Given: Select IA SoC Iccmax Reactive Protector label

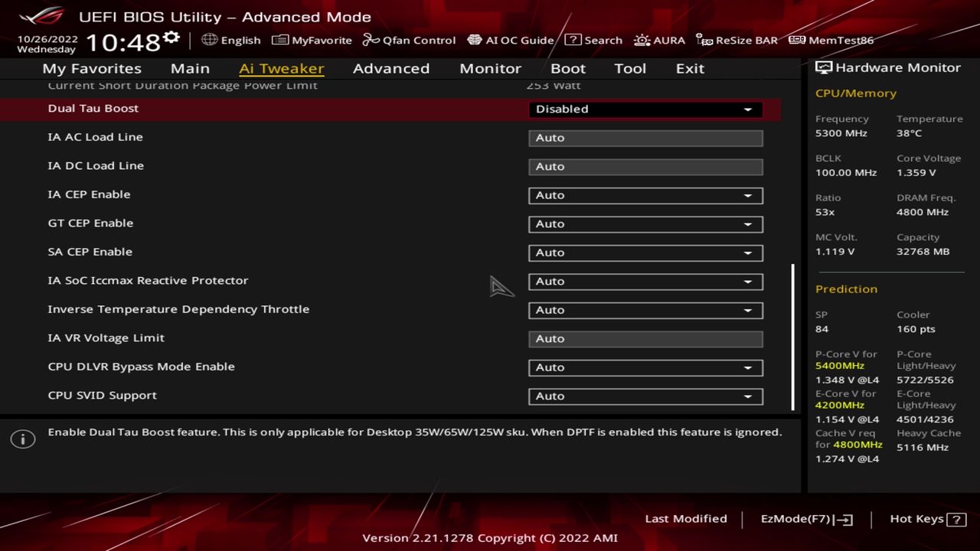Looking at the screenshot, I should (x=148, y=280).
